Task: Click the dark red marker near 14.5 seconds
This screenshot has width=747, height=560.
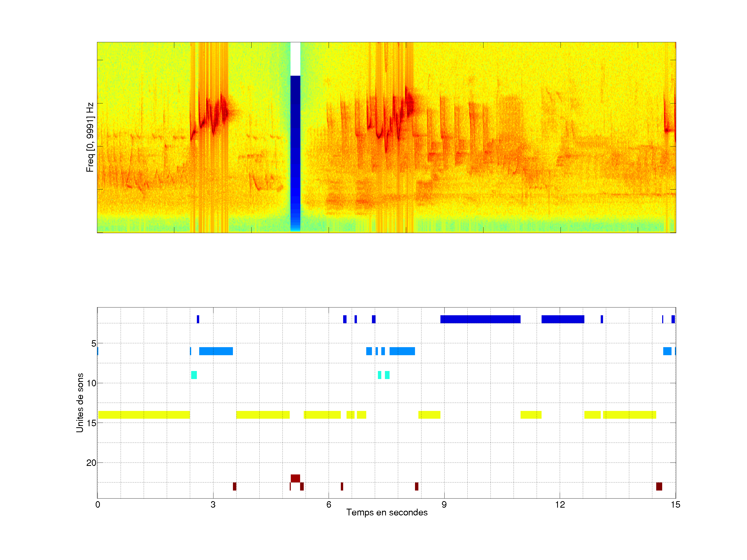Action: (x=659, y=486)
